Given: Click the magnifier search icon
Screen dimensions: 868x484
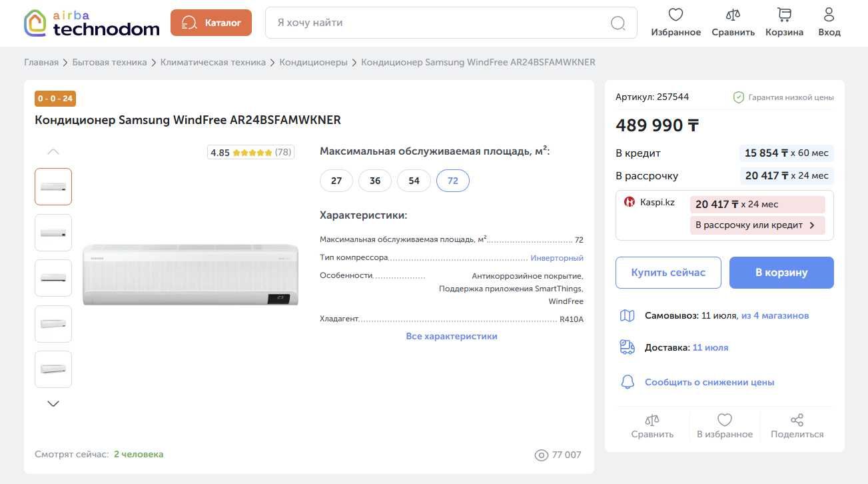Looking at the screenshot, I should pyautogui.click(x=618, y=23).
